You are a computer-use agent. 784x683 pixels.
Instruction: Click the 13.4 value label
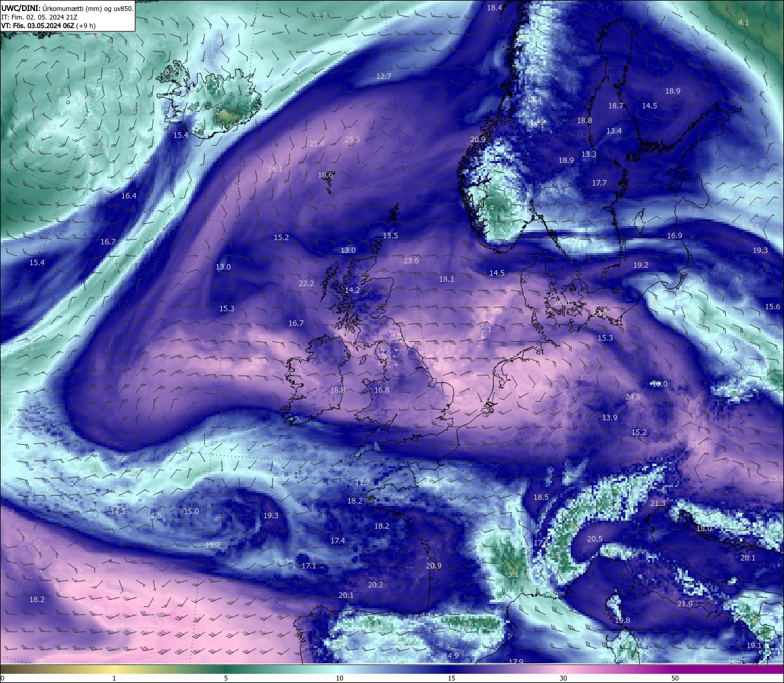click(614, 131)
